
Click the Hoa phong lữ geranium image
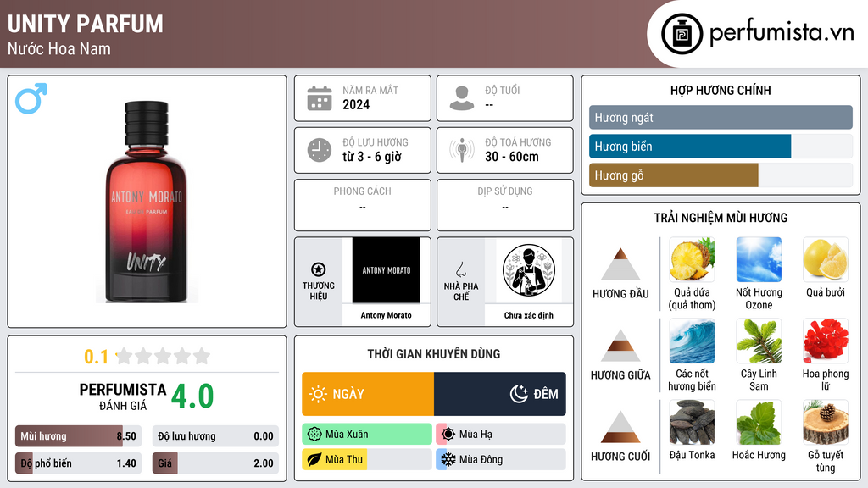pos(826,341)
